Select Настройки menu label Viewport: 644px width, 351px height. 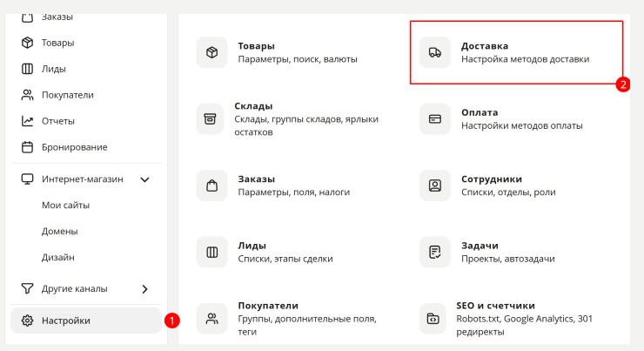(66, 321)
